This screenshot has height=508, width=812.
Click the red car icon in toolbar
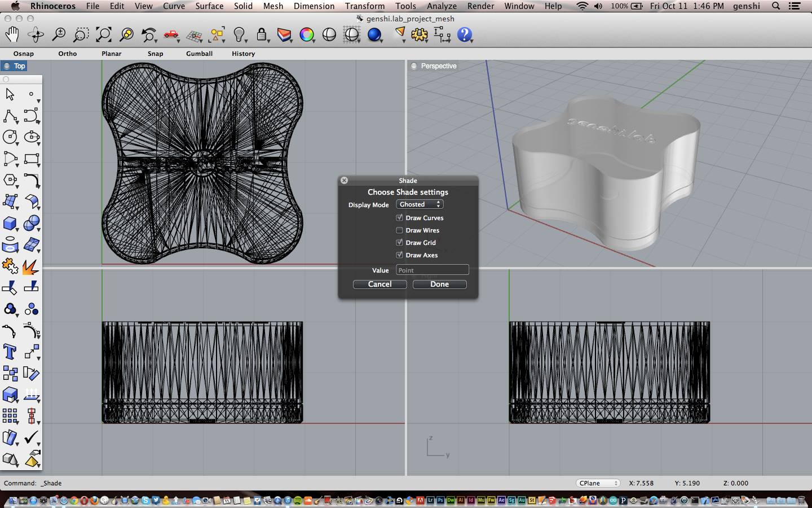(171, 35)
